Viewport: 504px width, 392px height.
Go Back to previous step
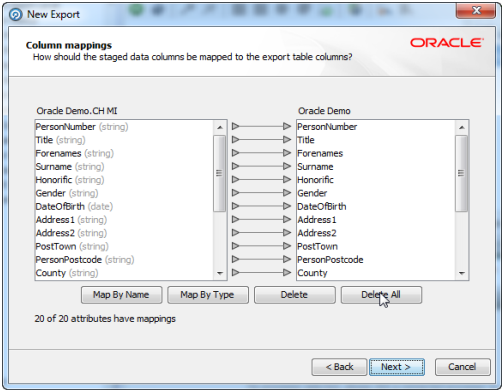[x=339, y=367]
